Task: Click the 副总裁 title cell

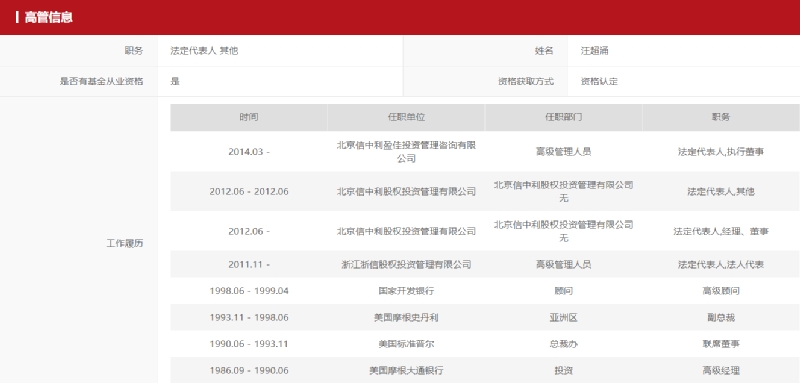Action: click(x=721, y=318)
